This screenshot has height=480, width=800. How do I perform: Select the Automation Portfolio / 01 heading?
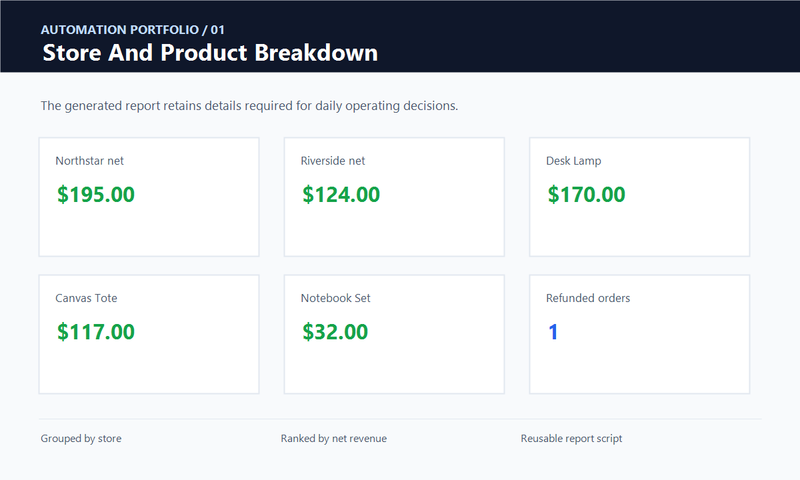[x=133, y=30]
